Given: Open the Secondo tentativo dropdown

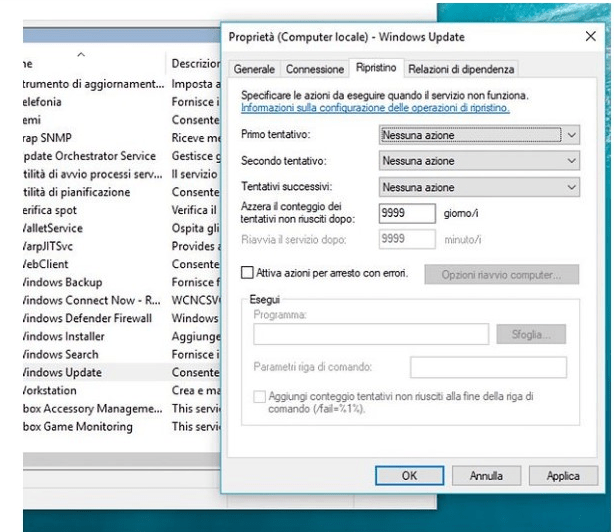Looking at the screenshot, I should click(480, 160).
